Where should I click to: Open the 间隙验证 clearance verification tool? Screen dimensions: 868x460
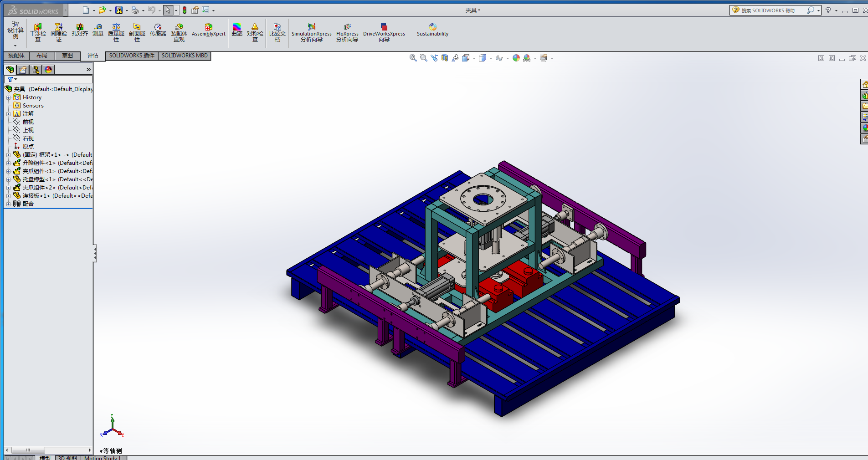coord(58,33)
